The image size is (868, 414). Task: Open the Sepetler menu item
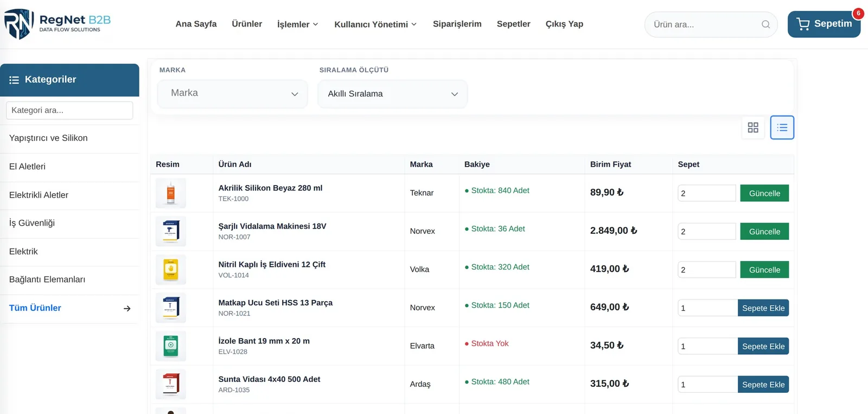click(514, 24)
